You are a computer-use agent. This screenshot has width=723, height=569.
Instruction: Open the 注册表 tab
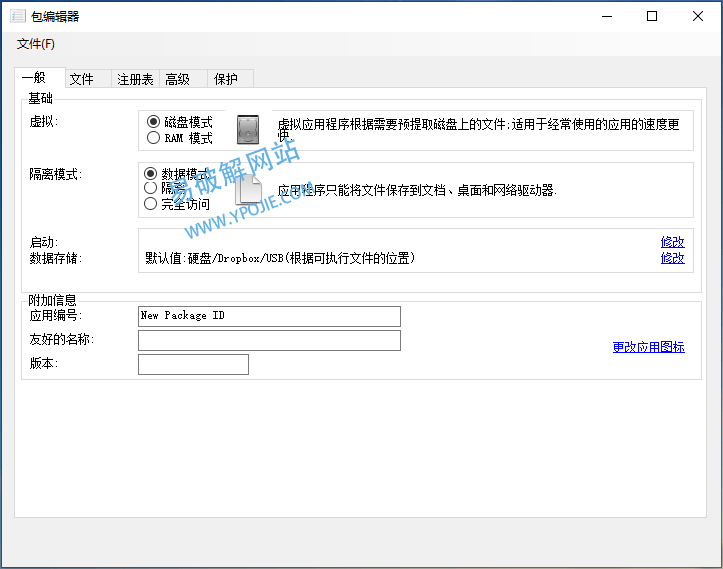(135, 79)
